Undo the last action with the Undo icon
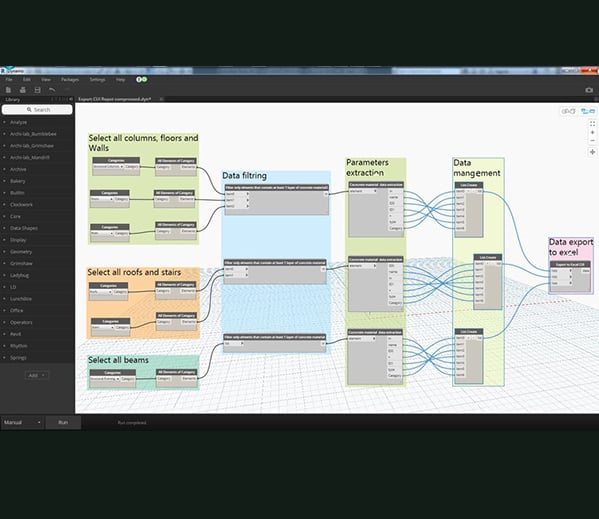 tap(52, 90)
